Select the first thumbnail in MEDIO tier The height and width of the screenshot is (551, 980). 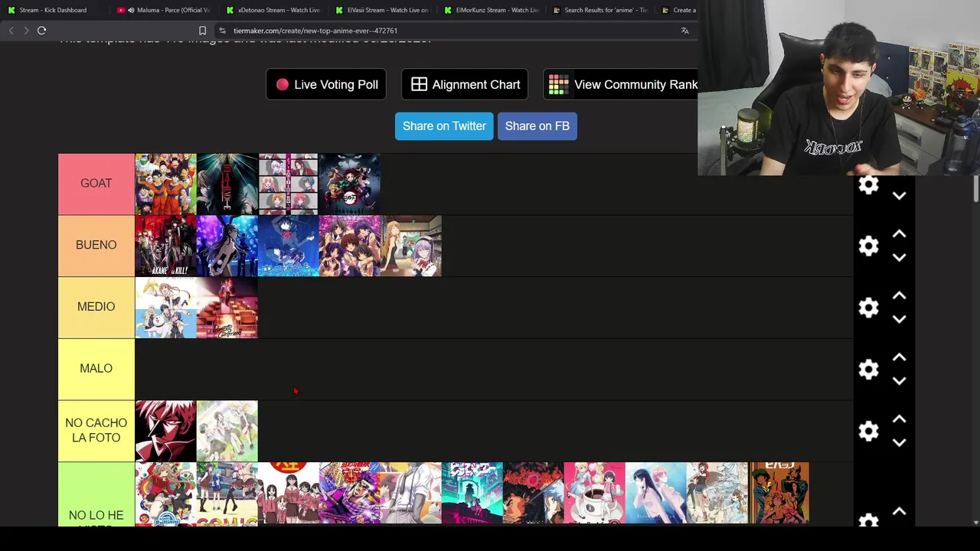[x=166, y=308]
